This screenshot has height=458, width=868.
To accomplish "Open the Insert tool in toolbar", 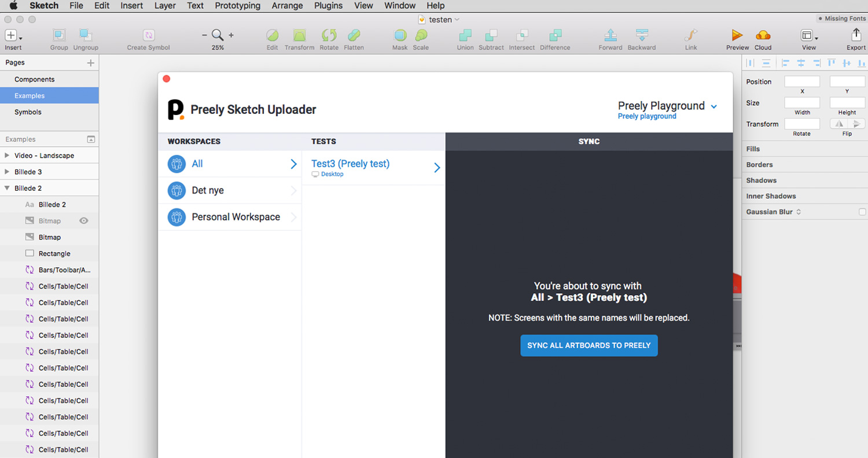I will tap(13, 35).
